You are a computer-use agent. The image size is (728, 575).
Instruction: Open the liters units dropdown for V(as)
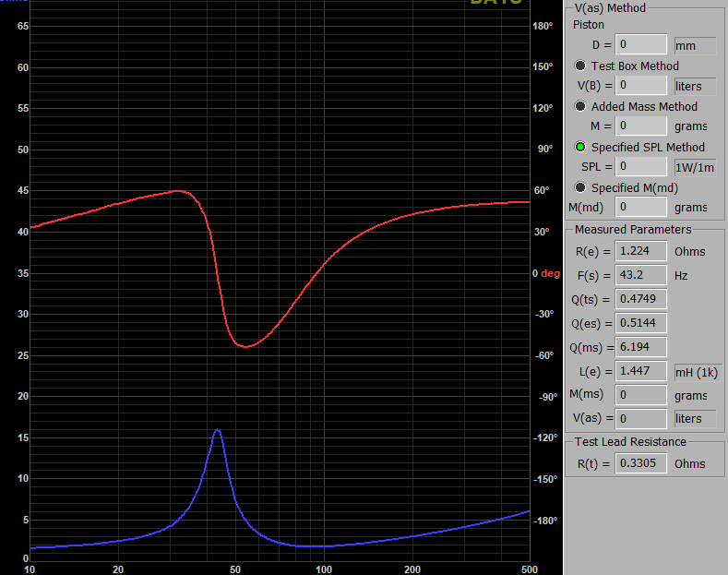pos(695,418)
